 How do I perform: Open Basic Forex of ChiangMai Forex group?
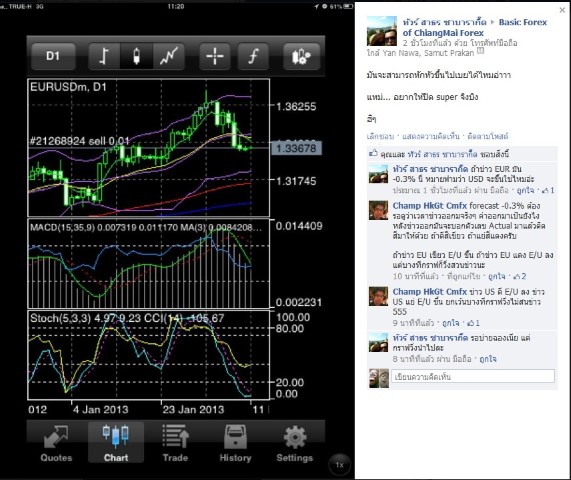(x=474, y=27)
